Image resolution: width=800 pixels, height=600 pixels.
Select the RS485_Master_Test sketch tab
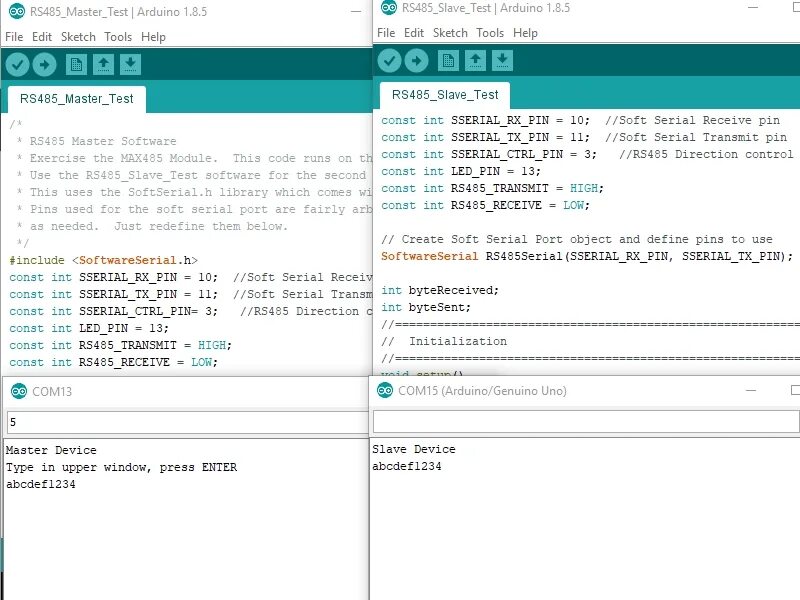77,99
